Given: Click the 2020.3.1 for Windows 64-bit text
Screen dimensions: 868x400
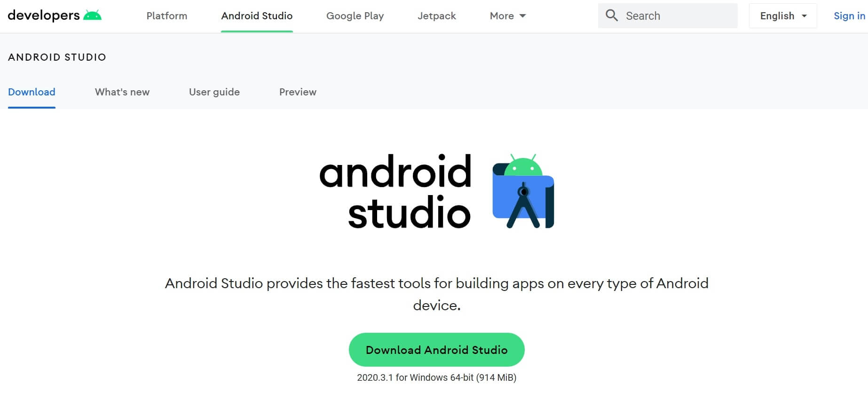Looking at the screenshot, I should pos(437,377).
